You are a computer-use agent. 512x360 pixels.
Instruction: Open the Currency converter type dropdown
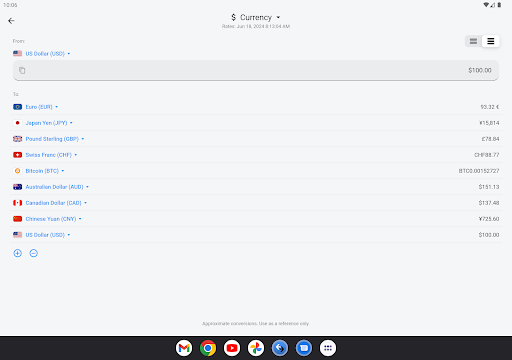point(256,17)
